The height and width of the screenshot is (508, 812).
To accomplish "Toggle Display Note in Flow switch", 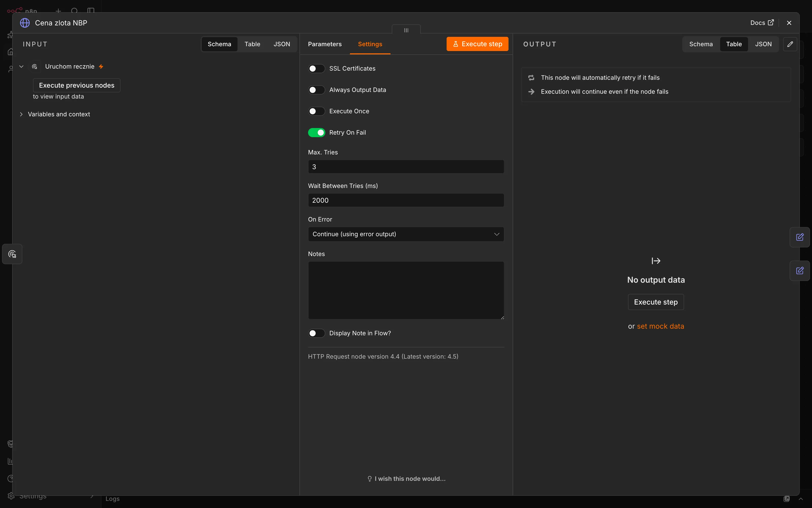I will (x=316, y=333).
